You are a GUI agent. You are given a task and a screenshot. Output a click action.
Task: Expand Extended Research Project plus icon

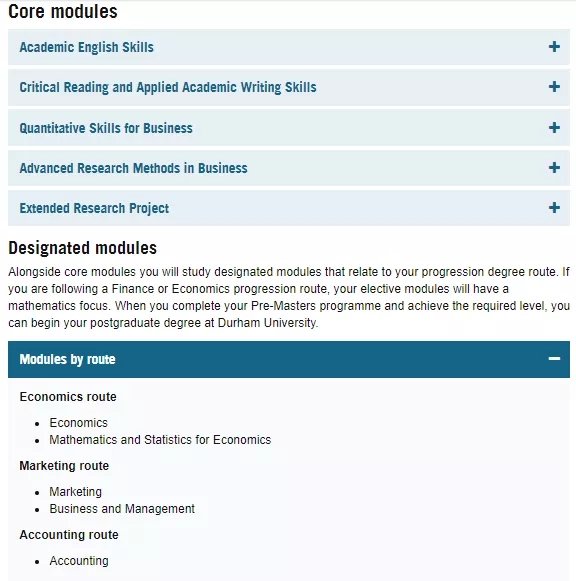pyautogui.click(x=554, y=208)
